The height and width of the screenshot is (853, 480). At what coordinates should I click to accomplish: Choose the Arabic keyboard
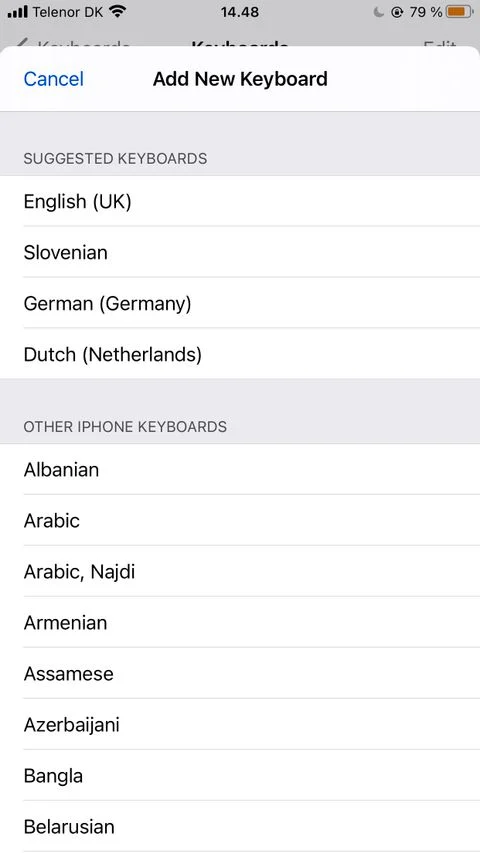coord(240,521)
